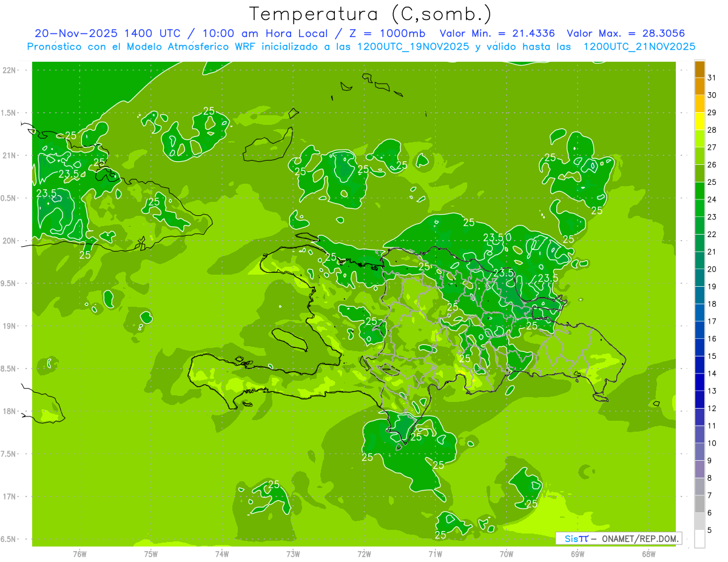Click the legend scale label "24"
728x562 pixels.
712,199
